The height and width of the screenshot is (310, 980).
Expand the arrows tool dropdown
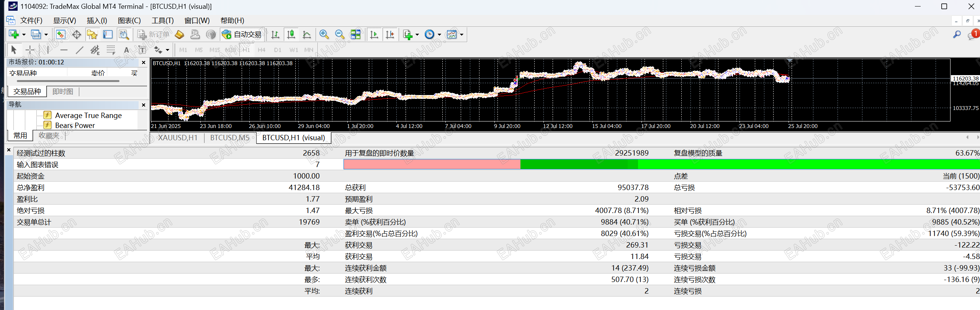coord(167,50)
